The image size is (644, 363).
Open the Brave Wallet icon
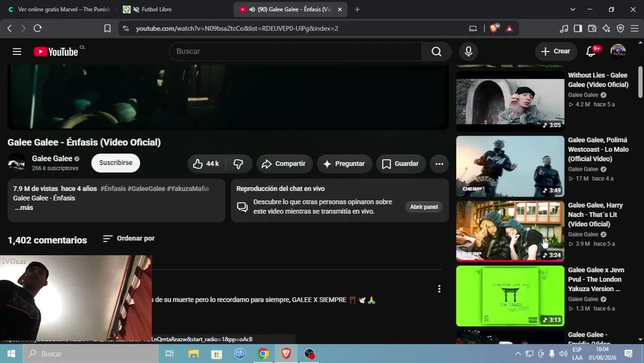[x=592, y=29]
